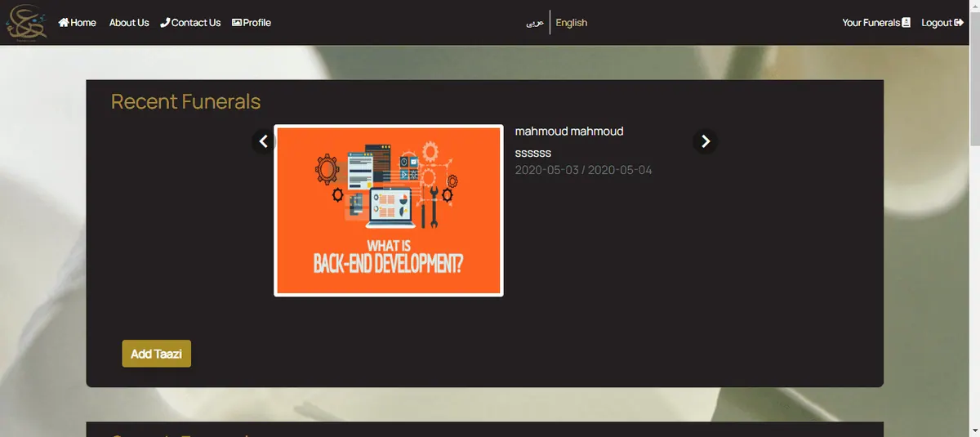Open Your Funerals list
The height and width of the screenshot is (437, 980).
(x=876, y=23)
